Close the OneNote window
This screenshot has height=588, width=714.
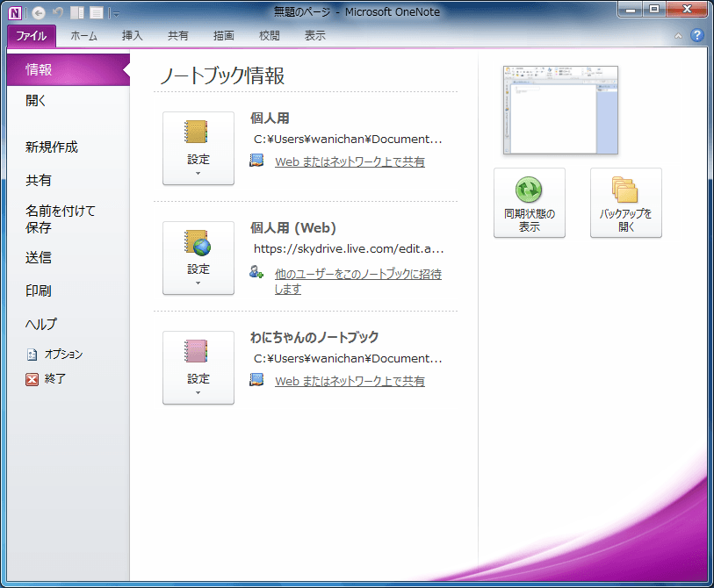(687, 9)
